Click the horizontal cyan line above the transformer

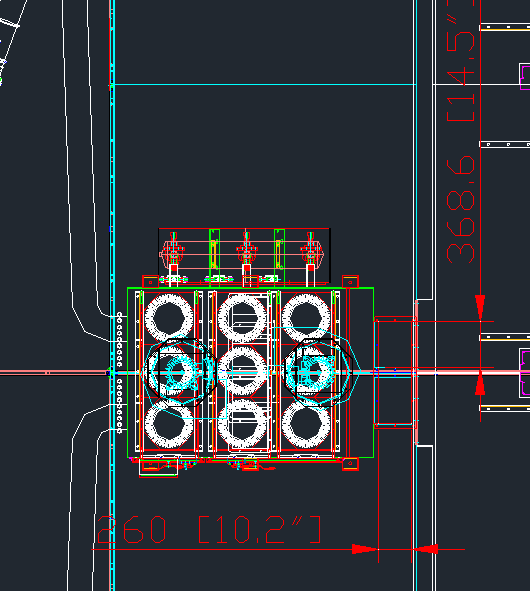click(265, 84)
